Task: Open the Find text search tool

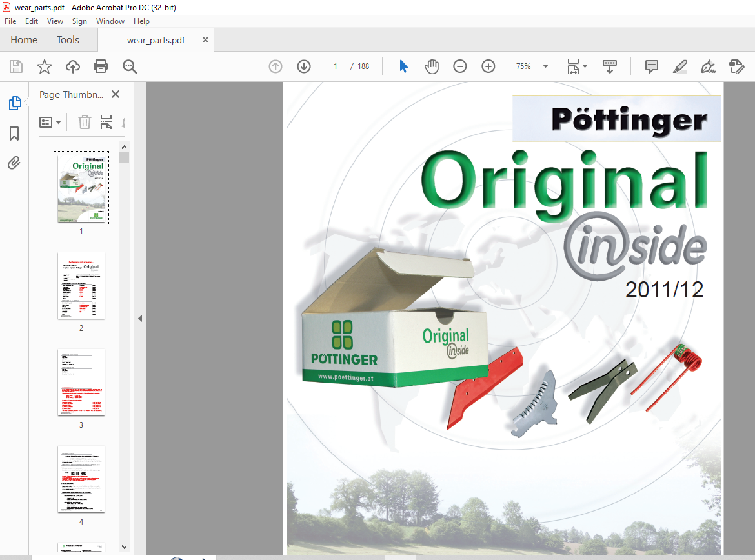Action: tap(130, 66)
